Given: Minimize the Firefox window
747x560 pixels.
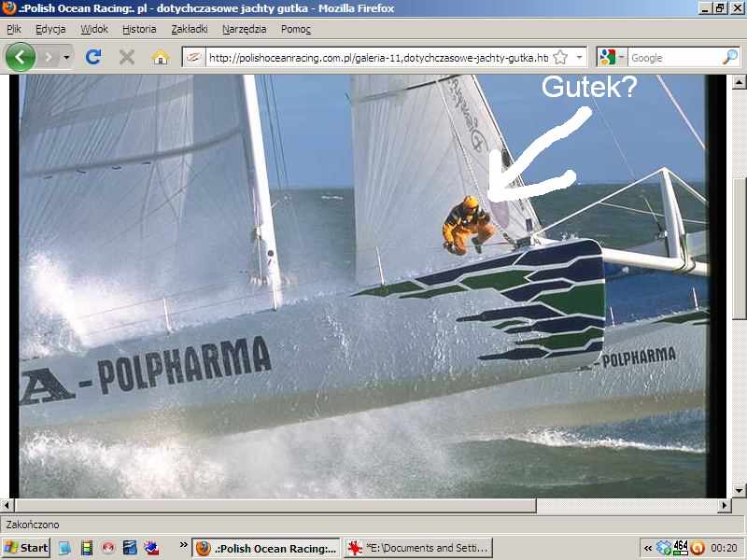Looking at the screenshot, I should click(705, 8).
